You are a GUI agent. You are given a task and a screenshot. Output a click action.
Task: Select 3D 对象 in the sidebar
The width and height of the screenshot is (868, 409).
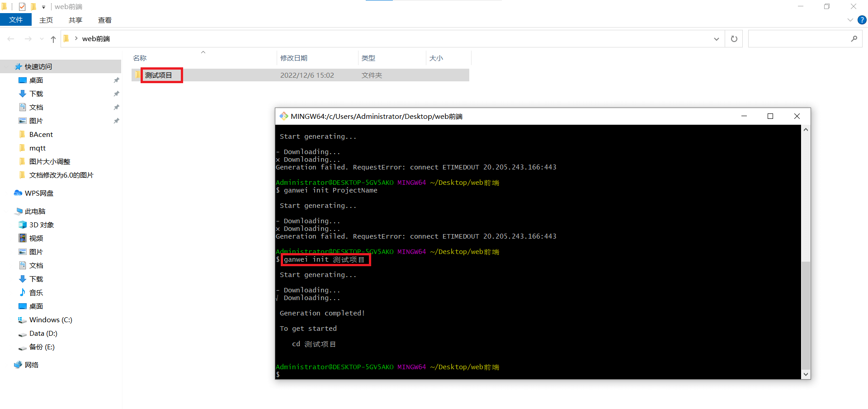click(41, 225)
